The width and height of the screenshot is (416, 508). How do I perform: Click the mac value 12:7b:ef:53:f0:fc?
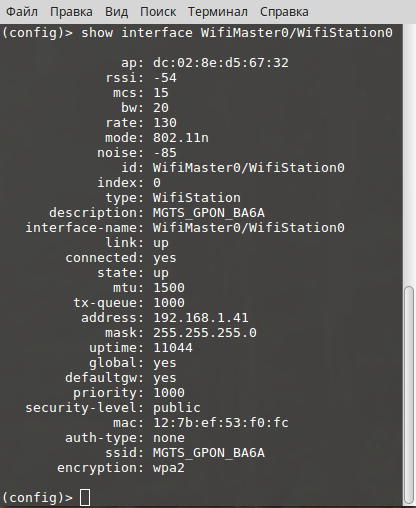221,423
